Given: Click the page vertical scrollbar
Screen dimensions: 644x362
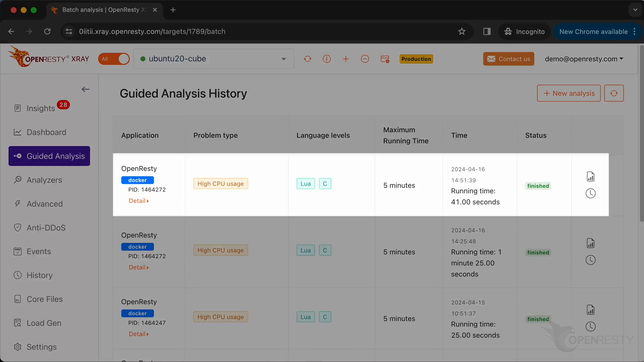Looking at the screenshot, I should 641,133.
